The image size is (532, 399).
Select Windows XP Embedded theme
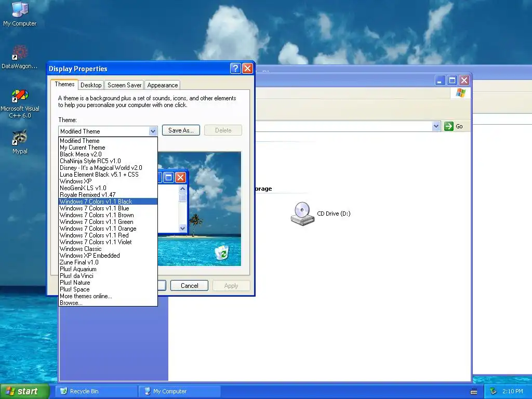coord(108,256)
